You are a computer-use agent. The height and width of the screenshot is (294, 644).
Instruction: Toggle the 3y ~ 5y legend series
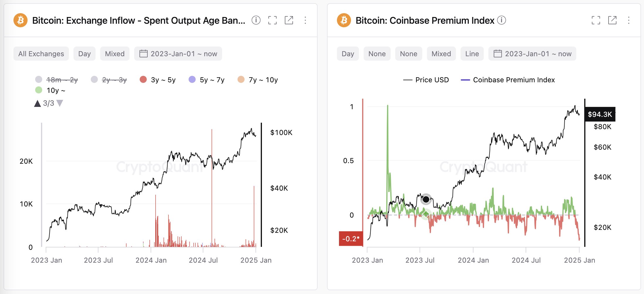click(x=158, y=80)
